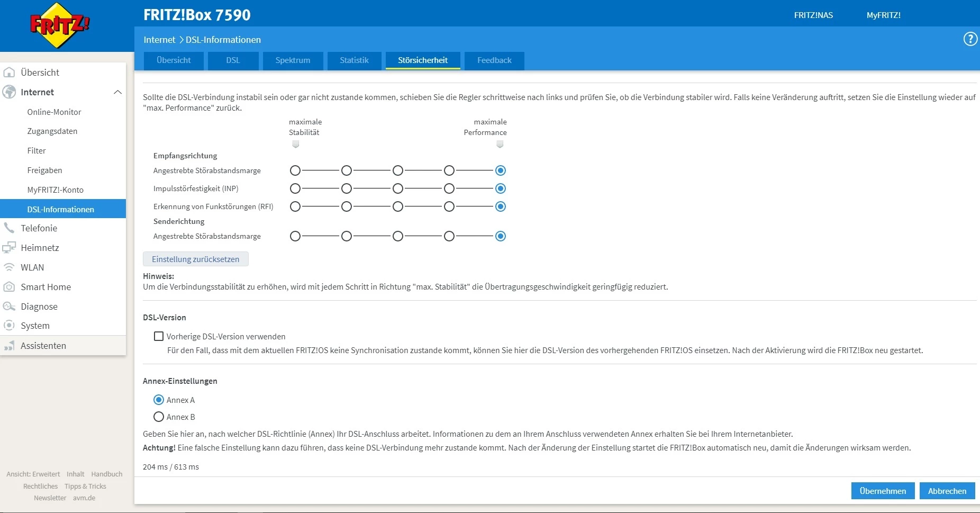The width and height of the screenshot is (980, 513).
Task: Click the Diagnose icon in sidebar
Action: [x=9, y=306]
